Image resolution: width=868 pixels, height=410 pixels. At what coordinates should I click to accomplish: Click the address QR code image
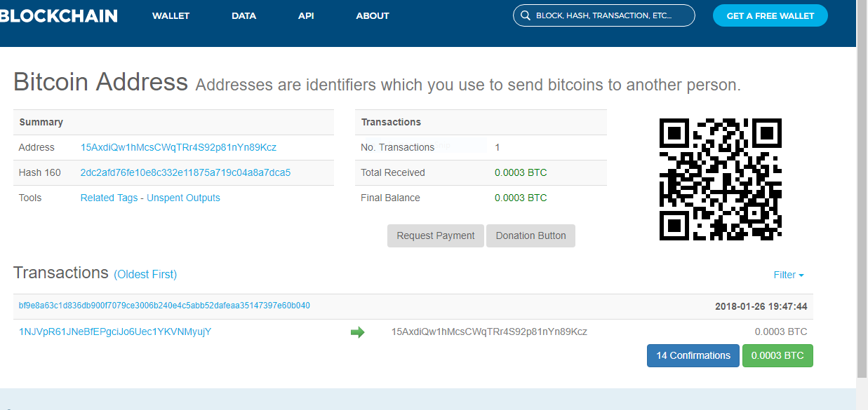tap(720, 179)
